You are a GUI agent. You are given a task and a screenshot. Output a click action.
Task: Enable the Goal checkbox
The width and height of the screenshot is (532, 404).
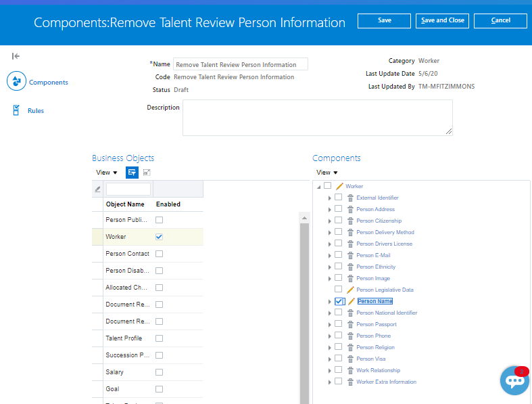159,389
